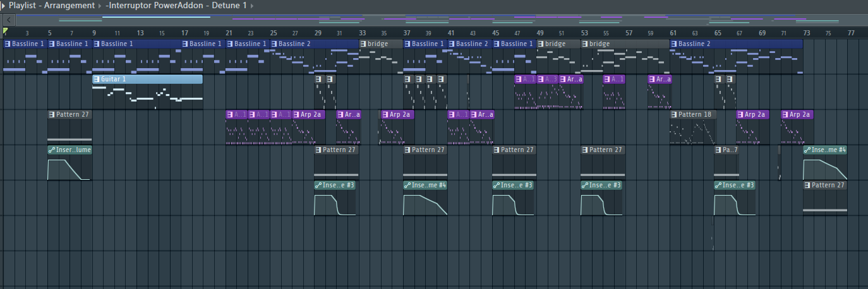Image resolution: width=868 pixels, height=289 pixels.
Task: Open automation icon of 'Inser..lume' clip
Action: pos(52,150)
